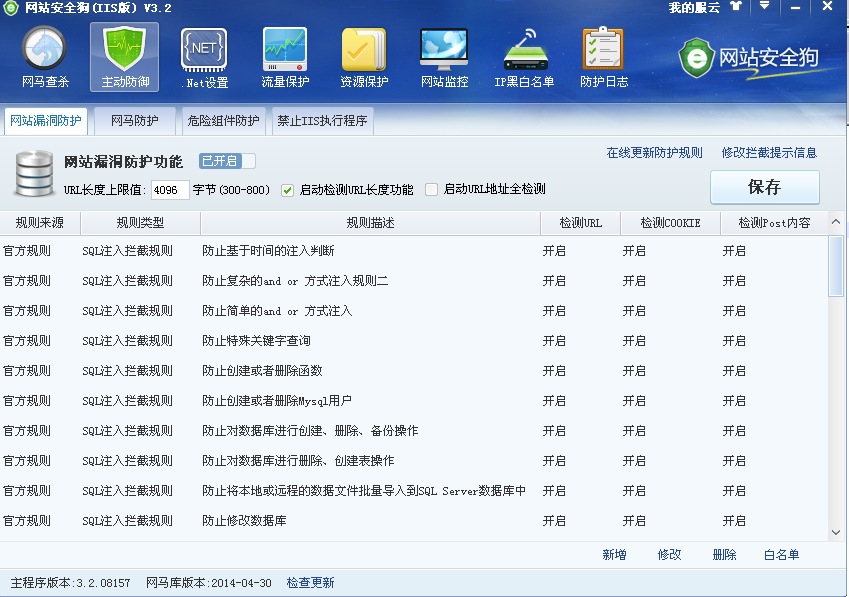The width and height of the screenshot is (849, 597).
Task: Click the rule list scrollbar thumb
Action: (835, 266)
